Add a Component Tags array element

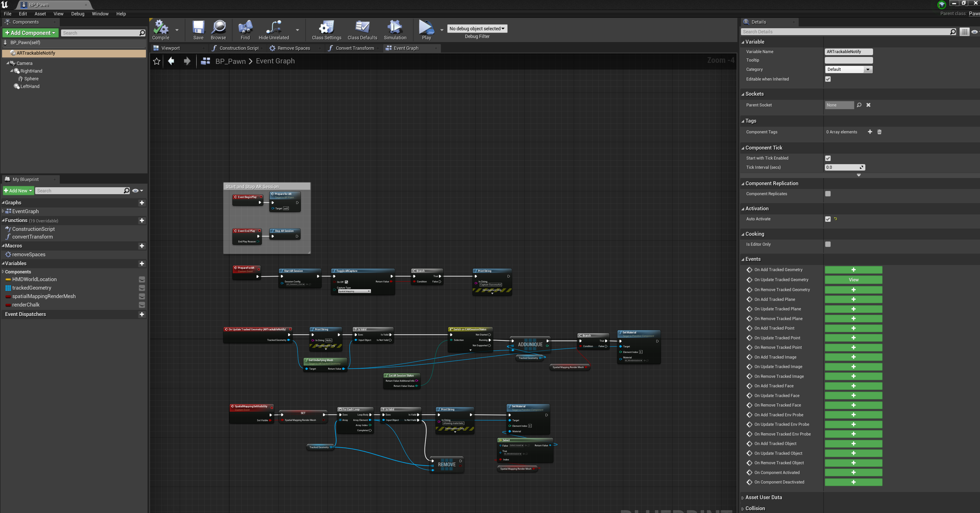[870, 132]
